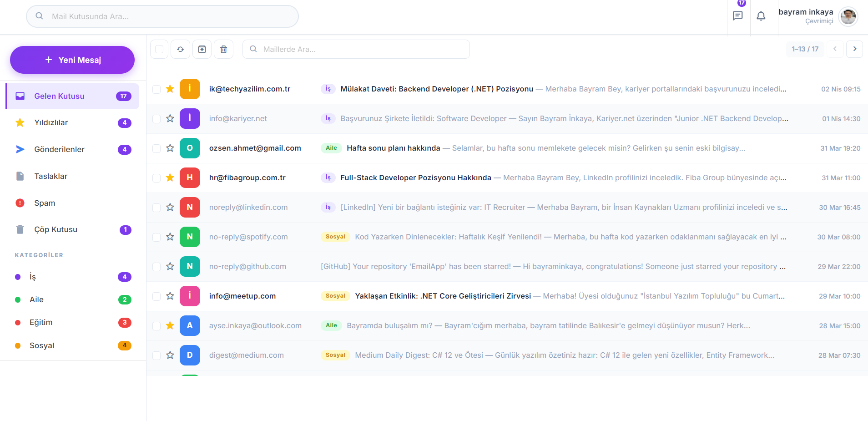The image size is (868, 421).
Task: Unstar the ik@techyazilim.com.tr mail
Action: click(170, 89)
